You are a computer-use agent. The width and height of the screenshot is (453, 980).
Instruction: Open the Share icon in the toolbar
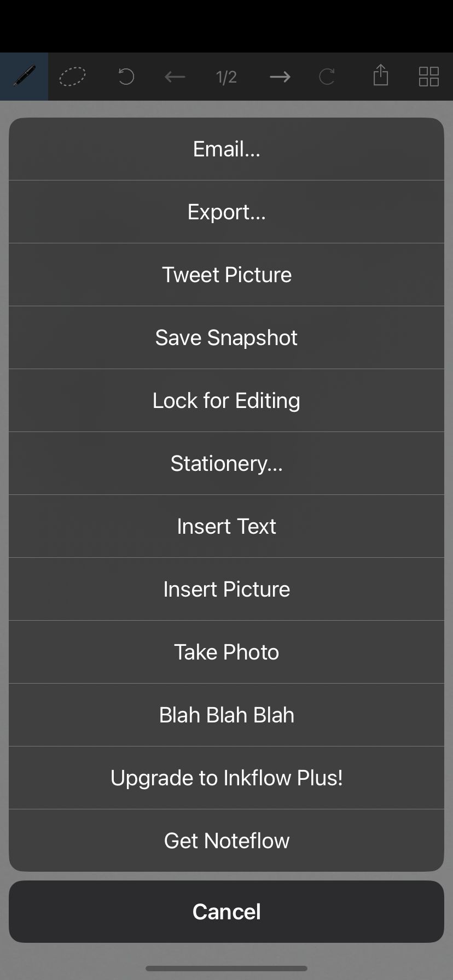tap(381, 76)
